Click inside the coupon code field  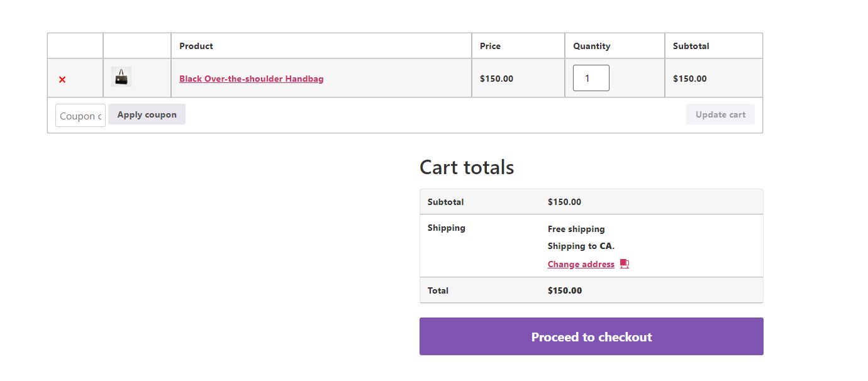point(80,115)
